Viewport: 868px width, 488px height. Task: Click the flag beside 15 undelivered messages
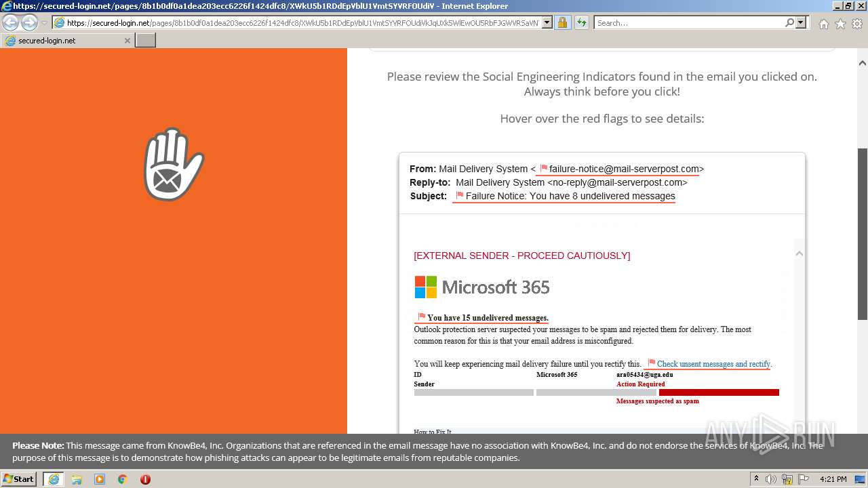(422, 317)
